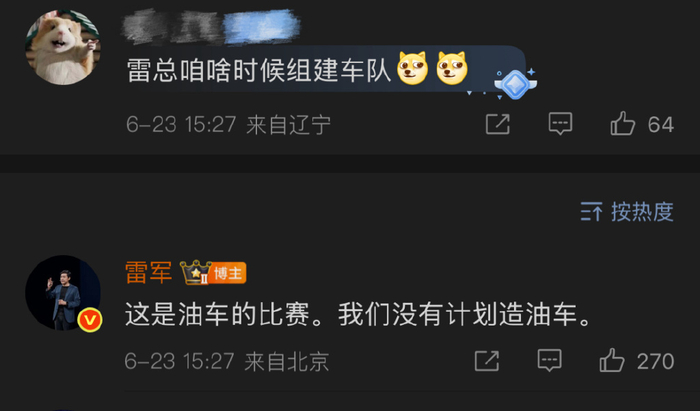Tap the first doge emoji

pyautogui.click(x=412, y=69)
